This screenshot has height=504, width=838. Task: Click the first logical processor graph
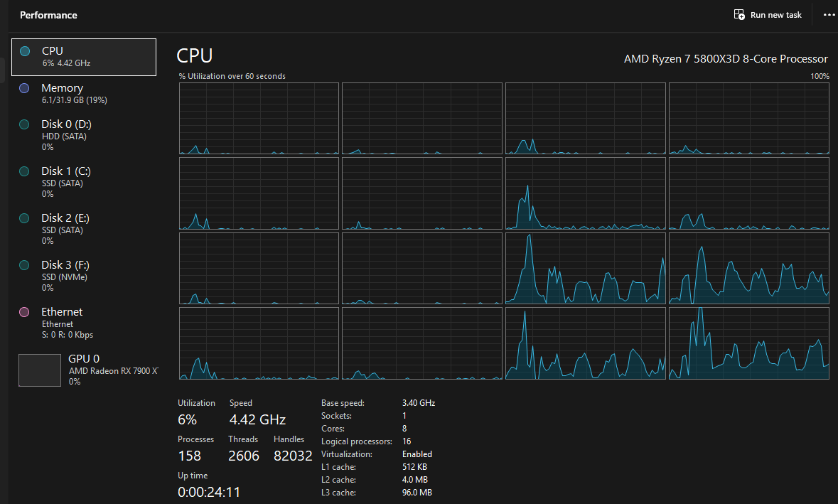click(259, 118)
